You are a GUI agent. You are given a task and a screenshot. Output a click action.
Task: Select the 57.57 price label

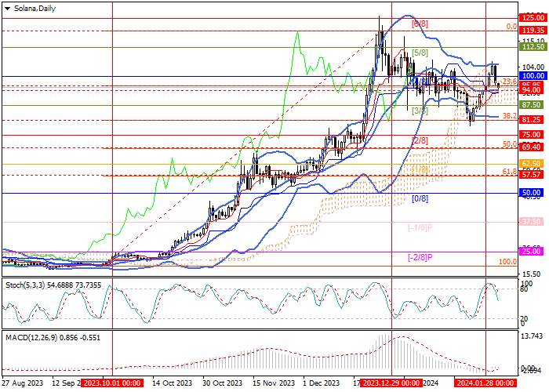coord(531,175)
